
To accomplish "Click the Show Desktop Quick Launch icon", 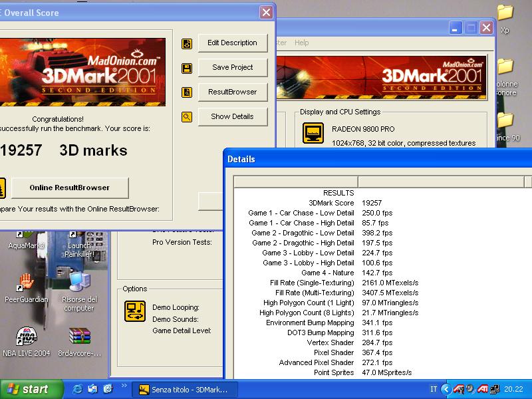I will pyautogui.click(x=92, y=389).
